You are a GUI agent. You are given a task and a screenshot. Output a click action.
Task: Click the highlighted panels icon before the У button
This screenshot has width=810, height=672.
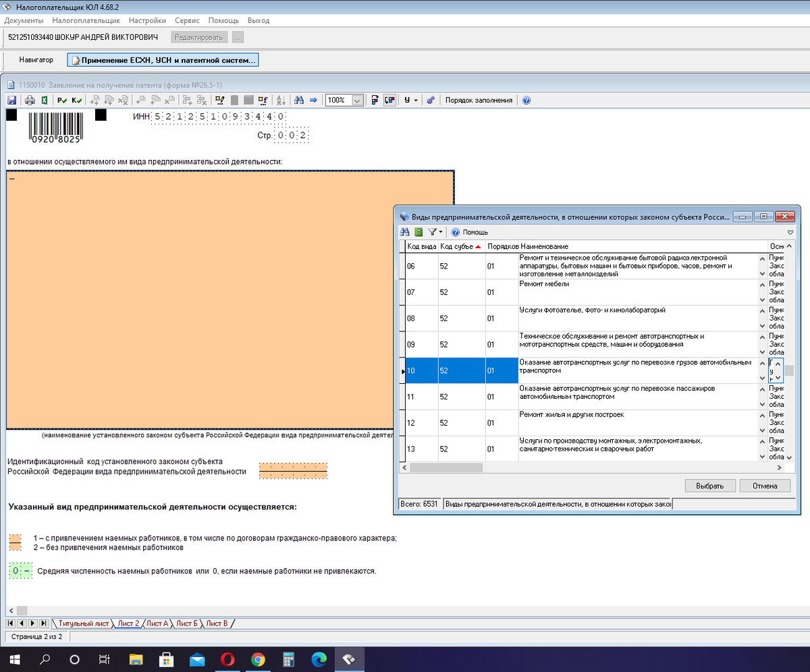tap(389, 100)
